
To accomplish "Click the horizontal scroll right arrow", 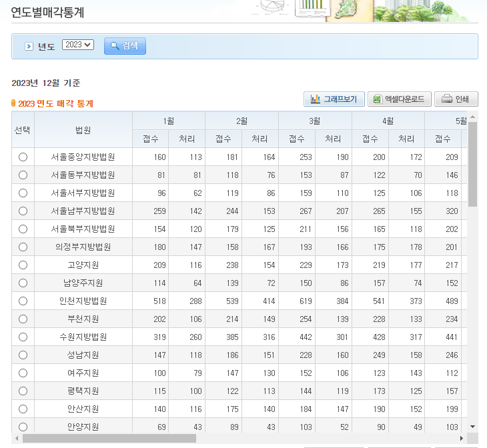I will [462, 439].
